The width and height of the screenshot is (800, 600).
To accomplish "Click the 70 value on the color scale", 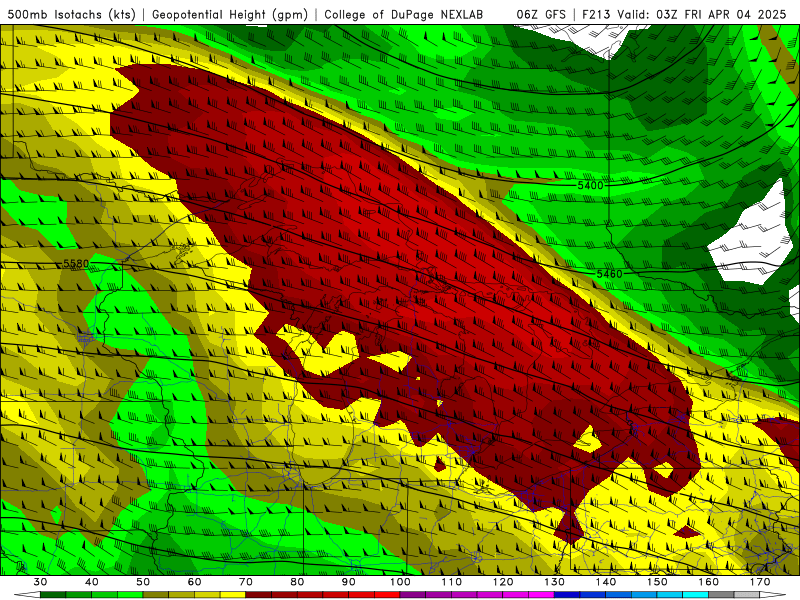I will [246, 582].
